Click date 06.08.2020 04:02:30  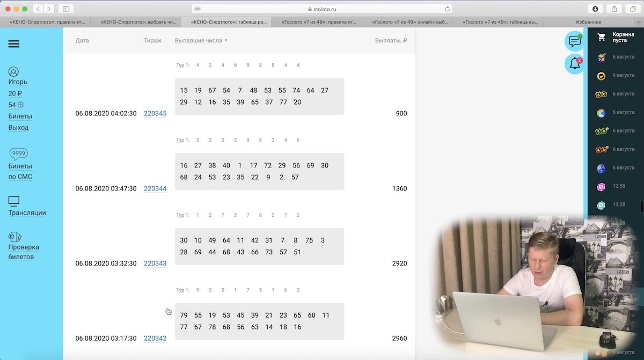tap(106, 114)
